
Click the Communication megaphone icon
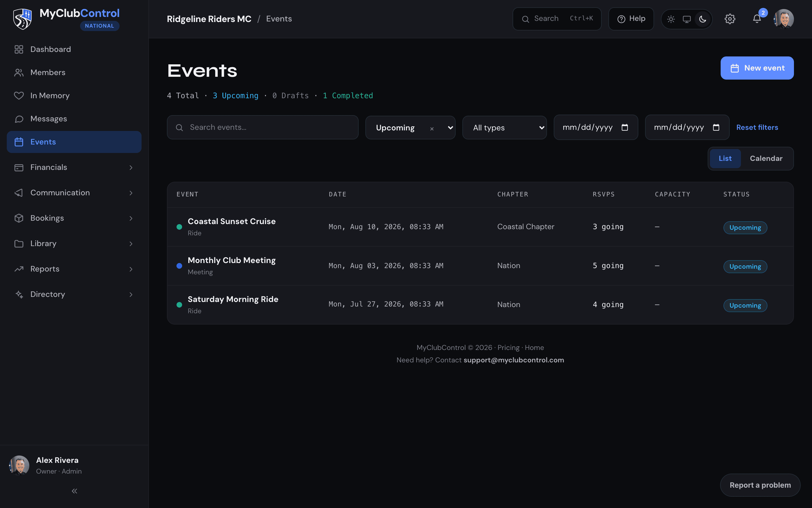[x=19, y=193]
